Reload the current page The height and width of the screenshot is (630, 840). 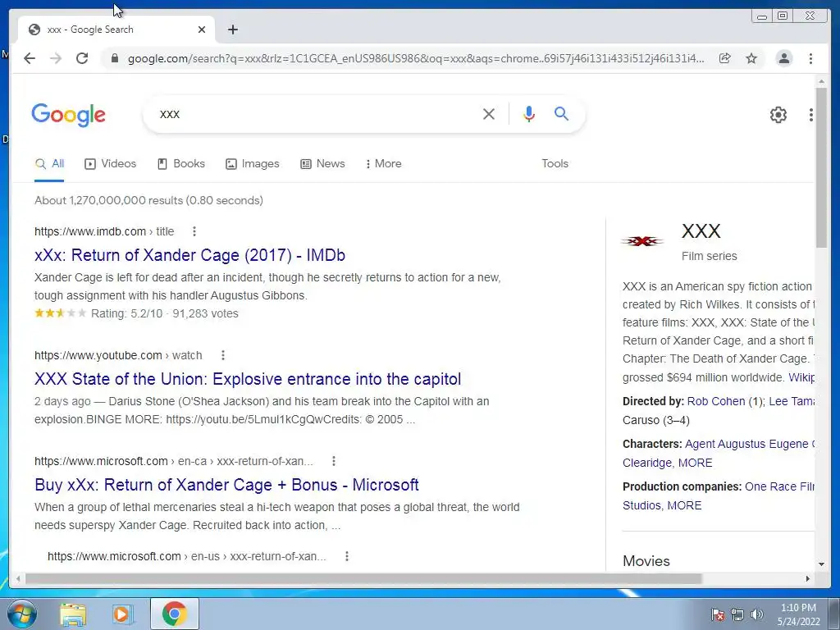[x=82, y=58]
